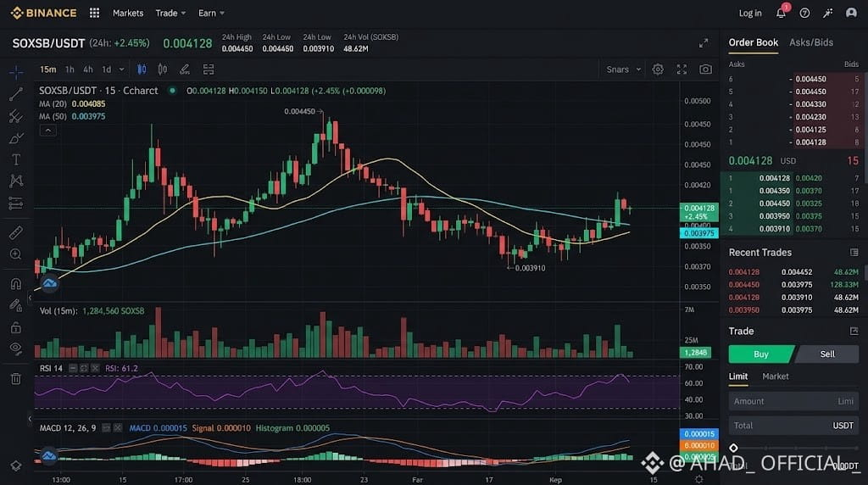Select the 4h timeframe
This screenshot has width=868, height=485.
[x=88, y=70]
